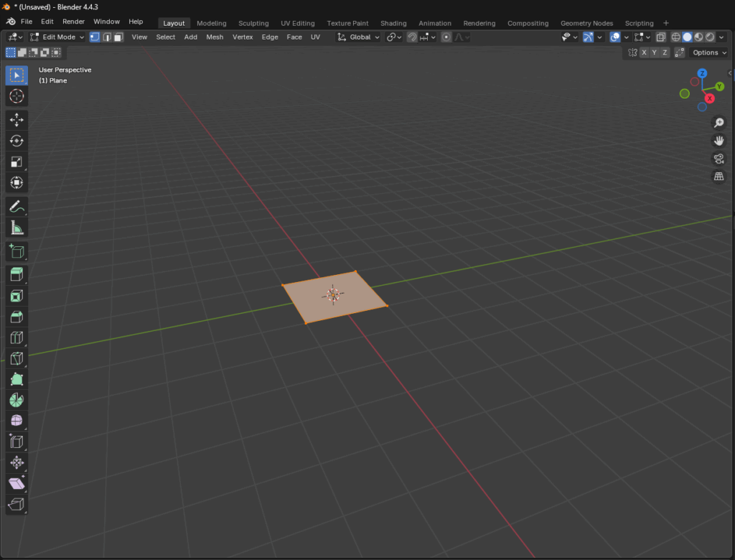Click the hand pan view button
The width and height of the screenshot is (735, 560).
[718, 141]
